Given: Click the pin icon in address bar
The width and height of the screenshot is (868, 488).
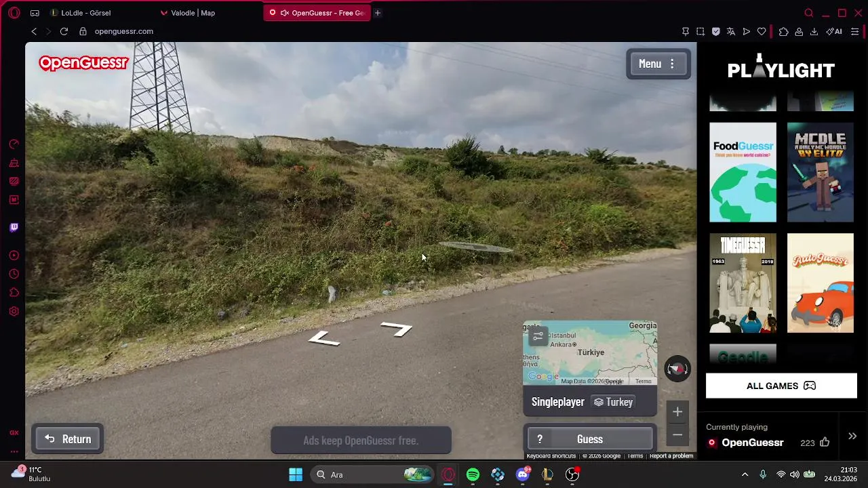Looking at the screenshot, I should point(686,31).
